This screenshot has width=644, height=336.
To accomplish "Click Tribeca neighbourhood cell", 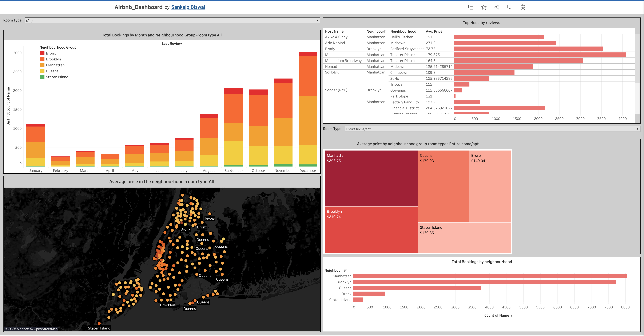I will [396, 84].
